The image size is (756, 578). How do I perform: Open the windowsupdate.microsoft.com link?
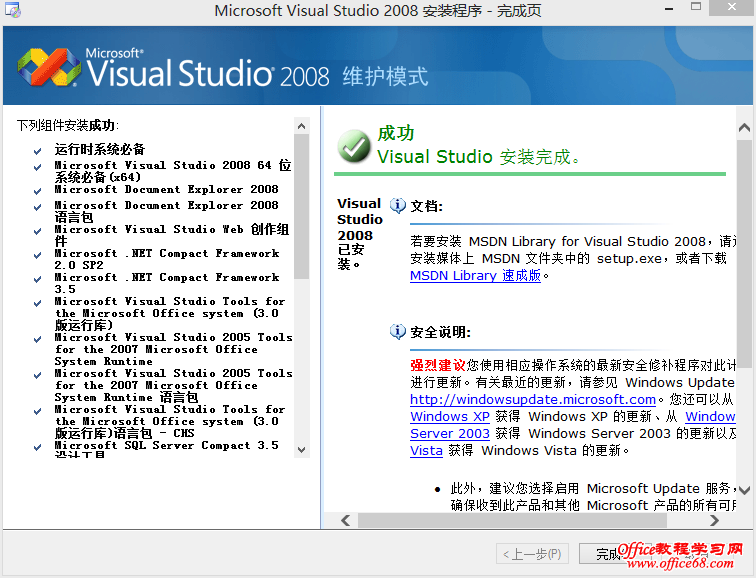pos(532,399)
